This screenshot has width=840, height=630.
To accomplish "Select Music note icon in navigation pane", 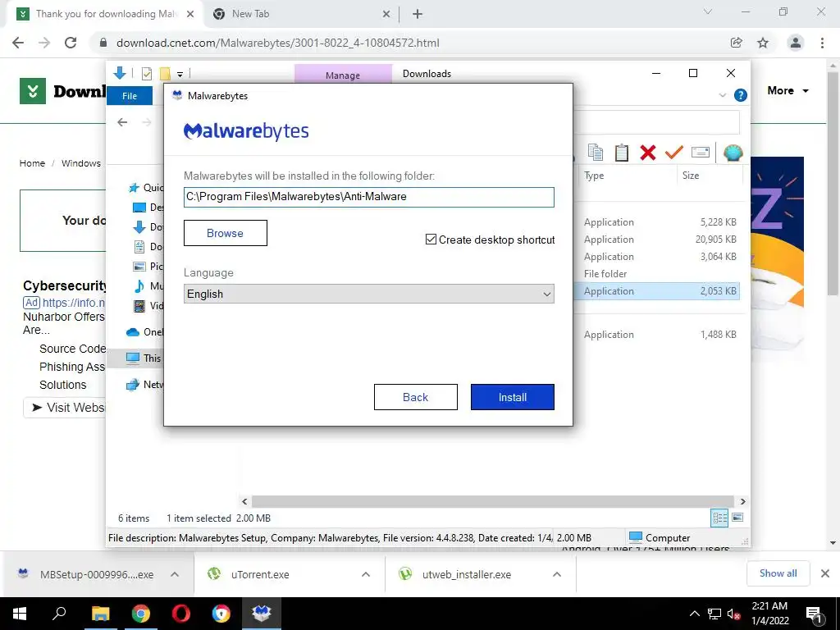I will click(139, 286).
